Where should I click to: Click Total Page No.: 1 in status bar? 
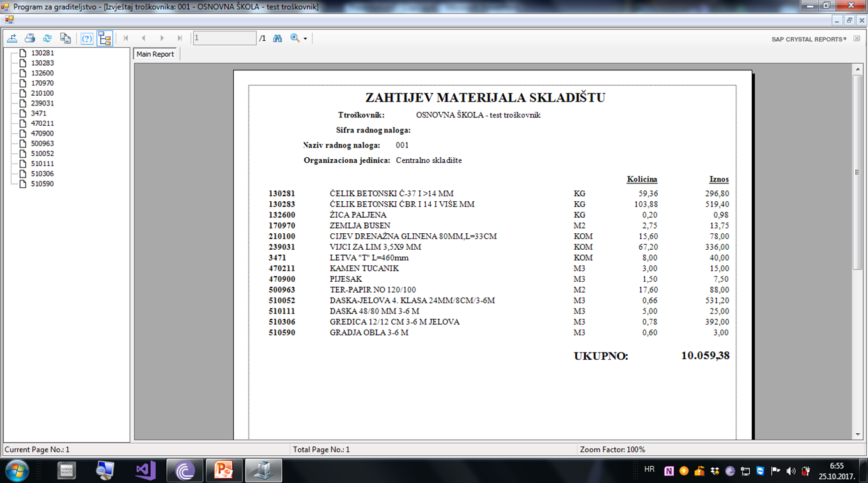322,450
